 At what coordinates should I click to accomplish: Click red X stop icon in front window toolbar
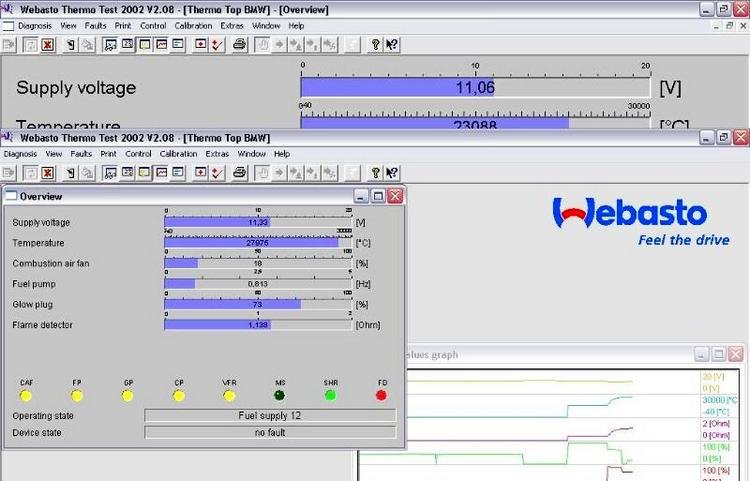coord(47,173)
